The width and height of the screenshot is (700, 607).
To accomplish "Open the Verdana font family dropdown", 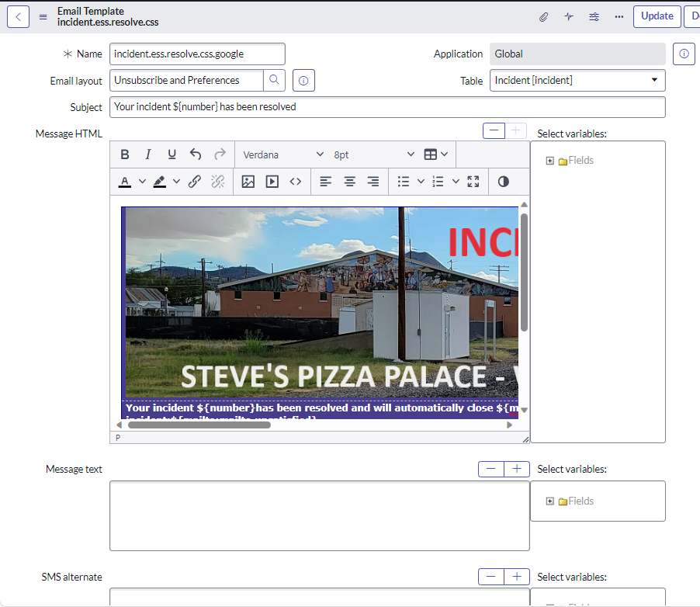I will (283, 154).
